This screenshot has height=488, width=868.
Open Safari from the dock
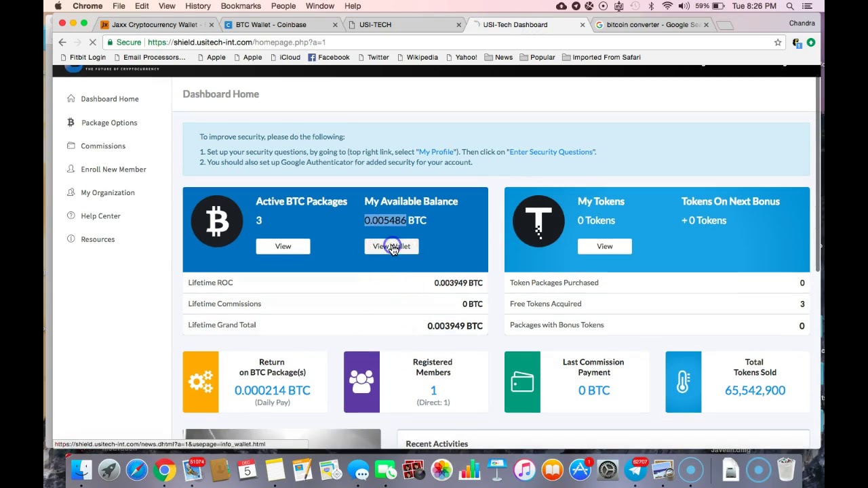136,470
